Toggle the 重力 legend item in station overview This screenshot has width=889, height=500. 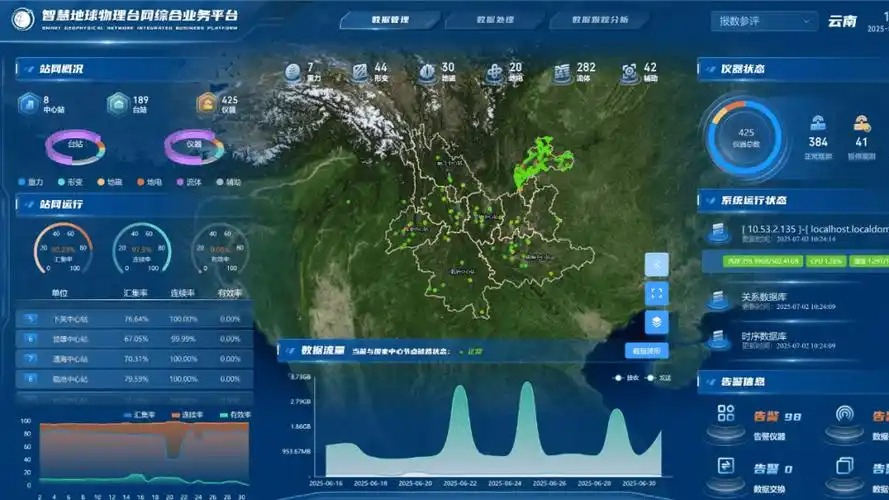click(x=30, y=183)
